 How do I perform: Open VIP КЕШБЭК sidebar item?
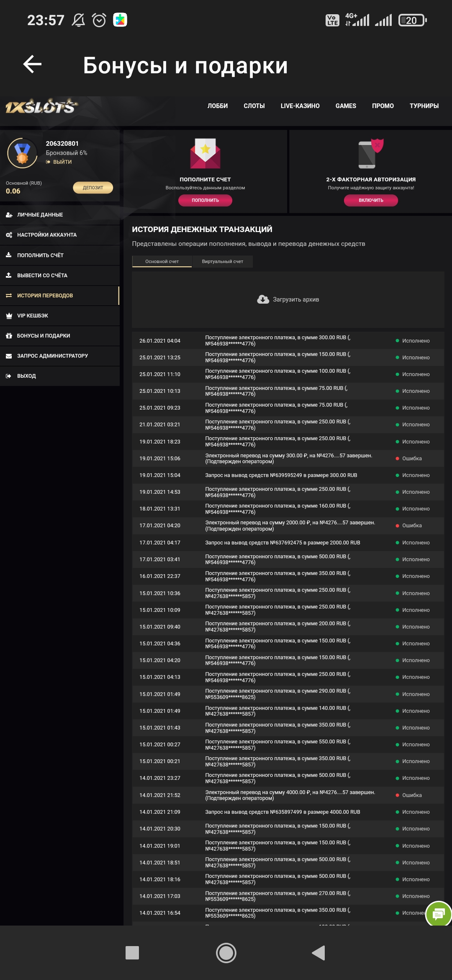[33, 316]
